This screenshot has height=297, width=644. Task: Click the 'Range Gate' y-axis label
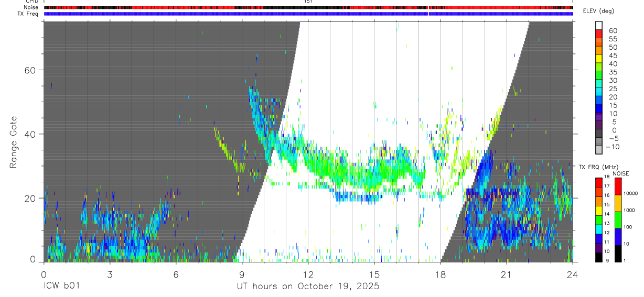[x=13, y=142]
